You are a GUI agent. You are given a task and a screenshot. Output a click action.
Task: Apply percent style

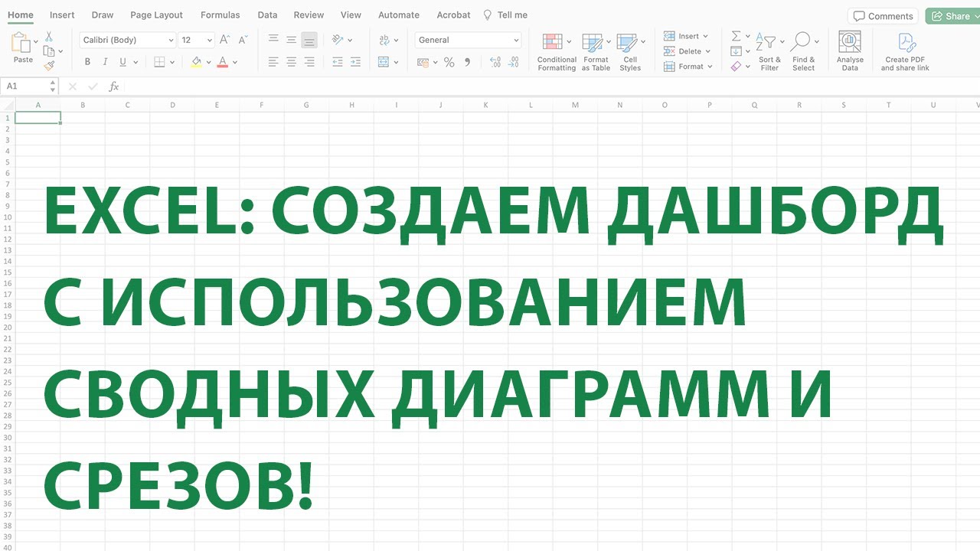449,62
